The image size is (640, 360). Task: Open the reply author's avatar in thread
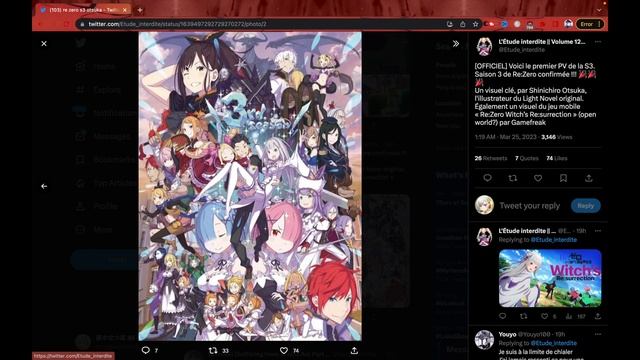pos(484,237)
